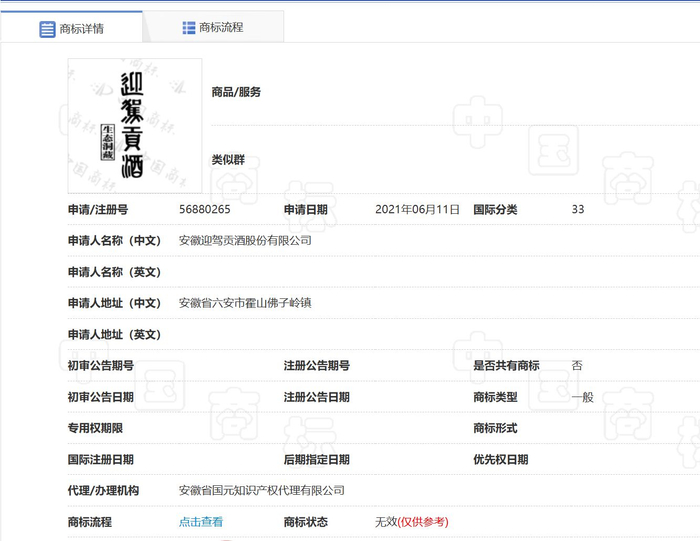Switch to the 商标流程 tab
The image size is (700, 541).
click(x=220, y=28)
